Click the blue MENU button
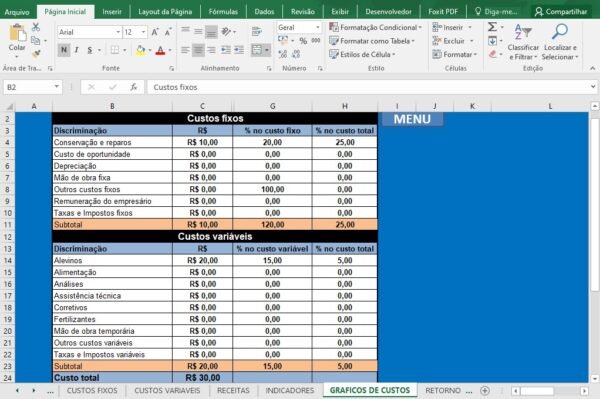Viewport: 600px width, 399px height. click(x=412, y=119)
